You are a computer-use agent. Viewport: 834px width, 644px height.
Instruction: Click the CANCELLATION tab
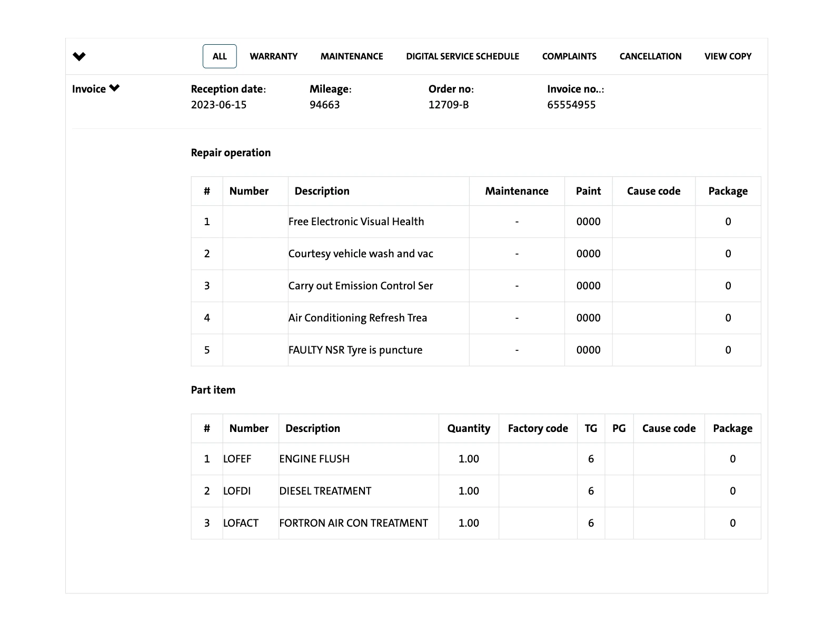tap(650, 56)
